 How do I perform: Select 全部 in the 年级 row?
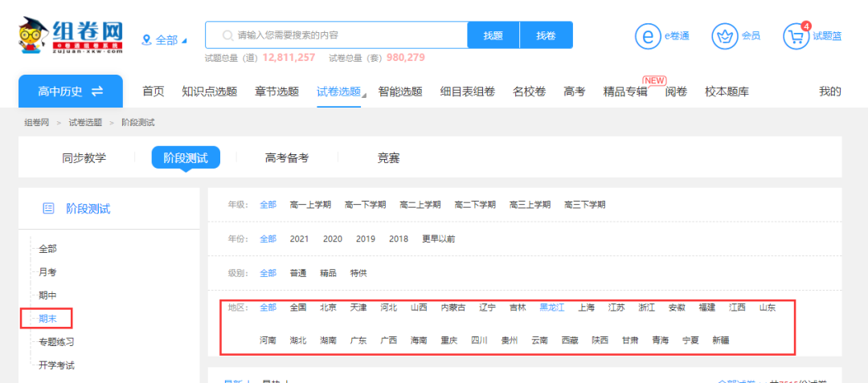tap(268, 205)
